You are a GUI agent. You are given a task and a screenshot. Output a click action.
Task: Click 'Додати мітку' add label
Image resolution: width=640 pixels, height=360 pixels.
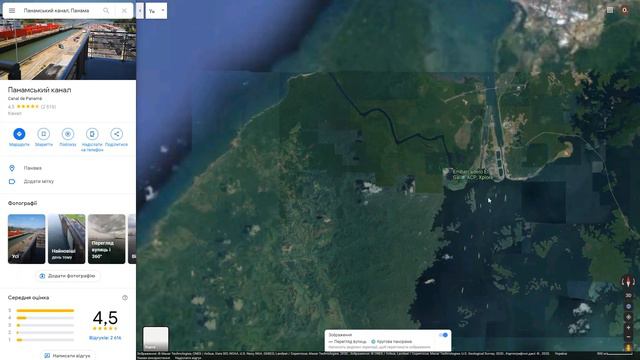(39, 181)
